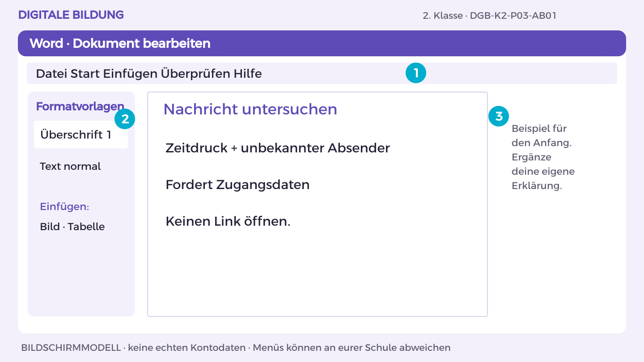The width and height of the screenshot is (644, 362).
Task: Click the worksheet code DGB-K2-P03-AB01
Action: tap(513, 16)
